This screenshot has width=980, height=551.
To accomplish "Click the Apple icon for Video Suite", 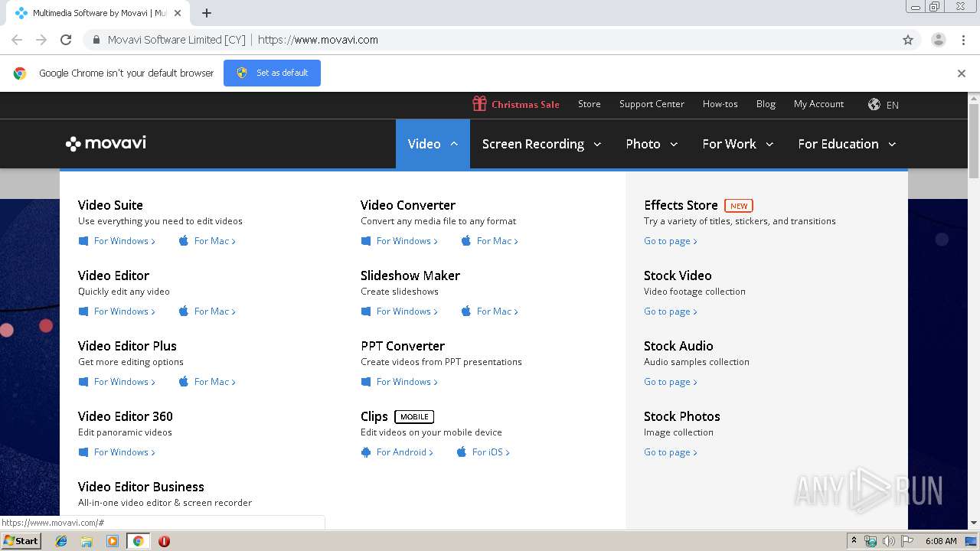I will (184, 241).
